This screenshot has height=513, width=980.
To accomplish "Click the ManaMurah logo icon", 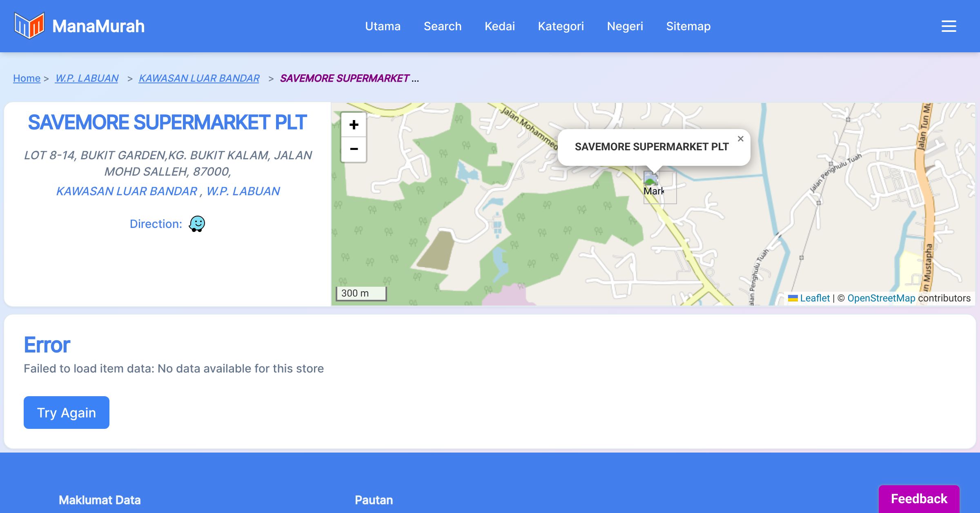I will [x=29, y=26].
